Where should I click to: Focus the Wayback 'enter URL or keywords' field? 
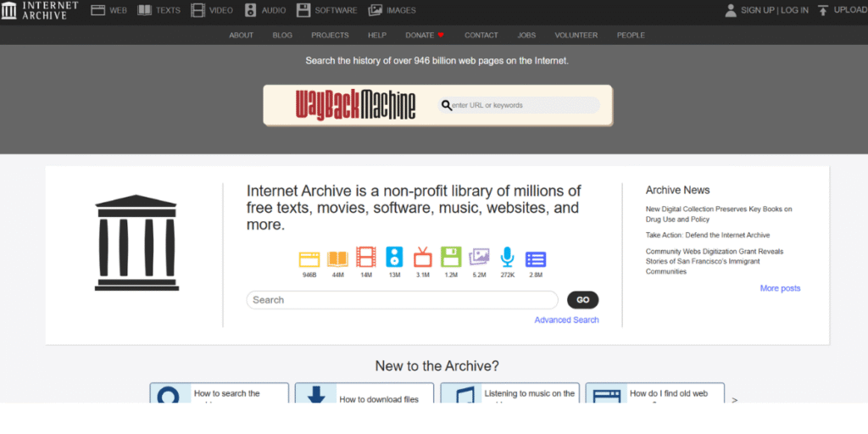[519, 105]
